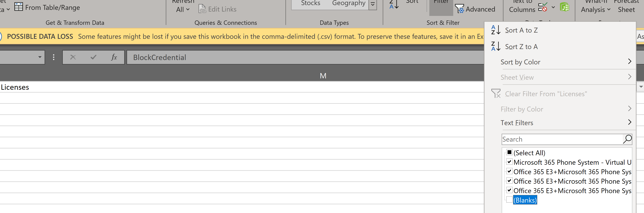Select Clear Filter From "Licenses"
644x213 pixels.
coord(560,94)
